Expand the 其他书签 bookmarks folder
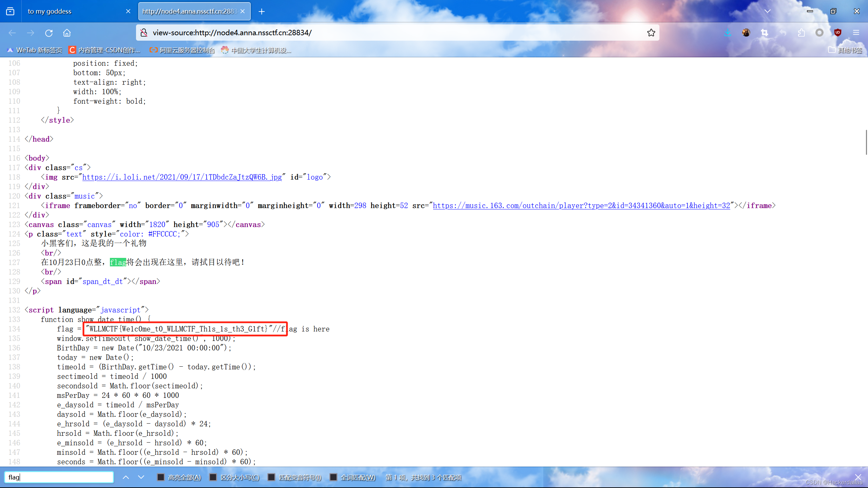Screen dimensions: 868x488 pyautogui.click(x=845, y=50)
